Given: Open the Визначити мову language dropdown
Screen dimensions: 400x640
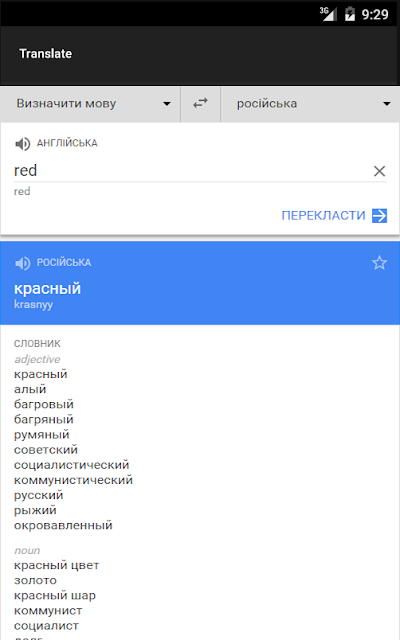Looking at the screenshot, I should click(90, 104).
